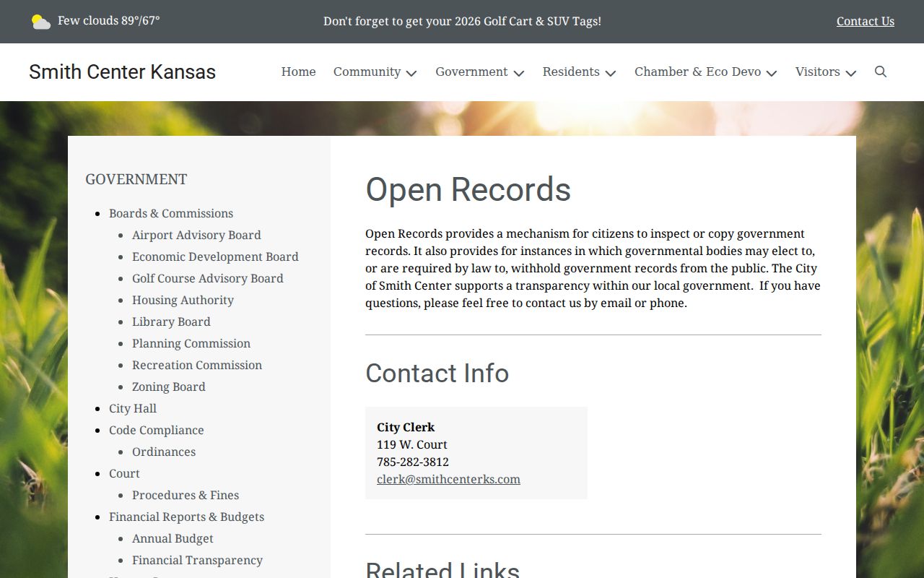
Task: Open Economic Development Board link
Action: (x=215, y=256)
